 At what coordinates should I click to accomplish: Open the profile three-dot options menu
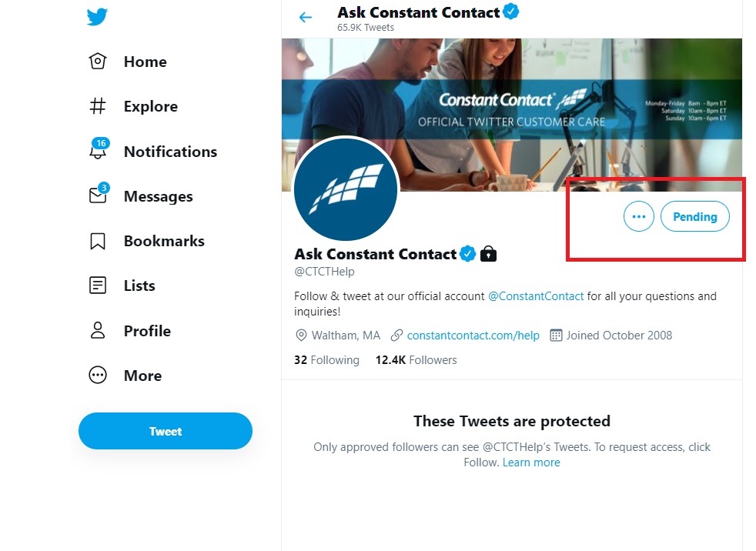click(638, 217)
